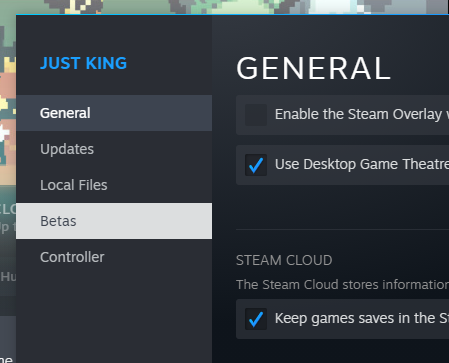449x363 pixels.
Task: Click empty sidebar area below Controller
Action: click(x=114, y=317)
